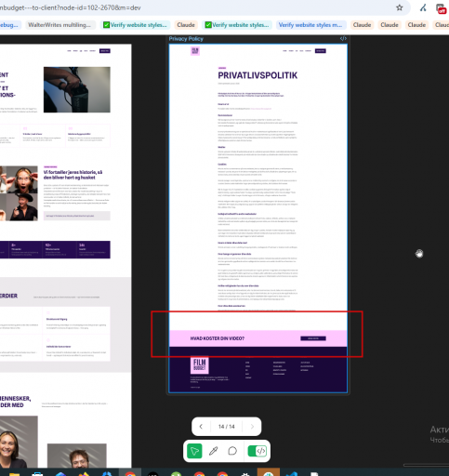Go to the previous frame with left chevron
The width and height of the screenshot is (449, 476).
pyautogui.click(x=201, y=427)
